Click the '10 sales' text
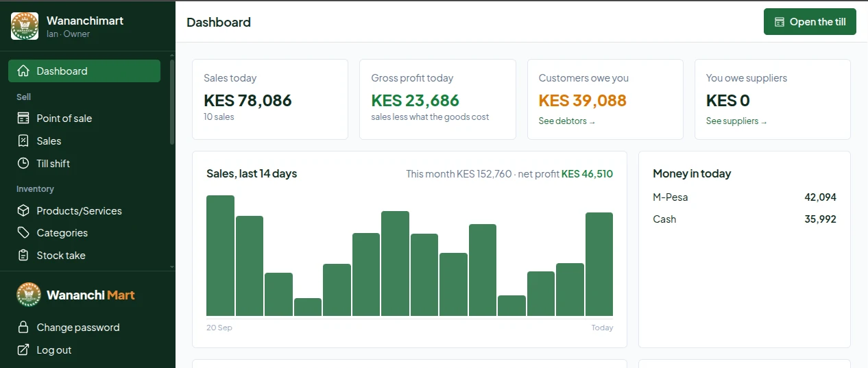This screenshot has height=368, width=868. pyautogui.click(x=219, y=117)
